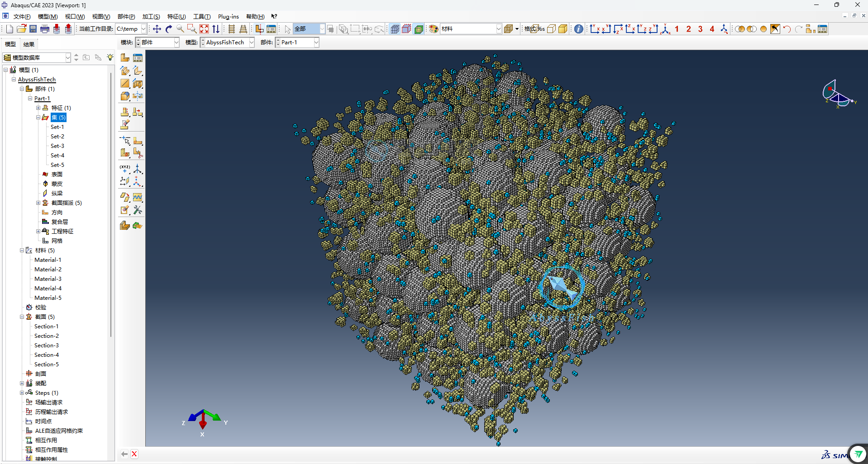Image resolution: width=868 pixels, height=464 pixels.
Task: Collapse the 材料 (5) tree node
Action: click(22, 251)
